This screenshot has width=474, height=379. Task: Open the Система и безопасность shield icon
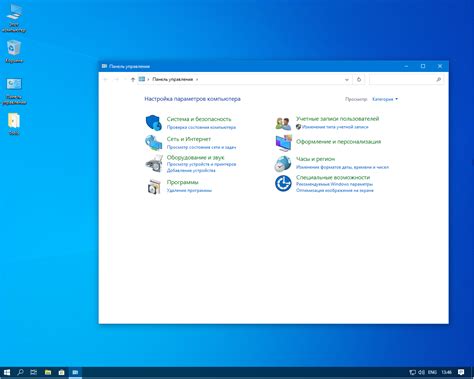(x=154, y=122)
